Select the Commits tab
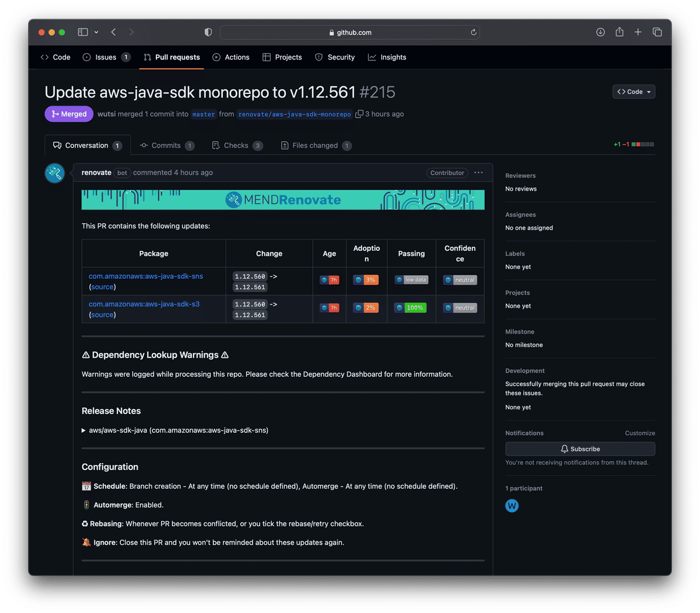Image resolution: width=700 pixels, height=613 pixels. point(167,145)
